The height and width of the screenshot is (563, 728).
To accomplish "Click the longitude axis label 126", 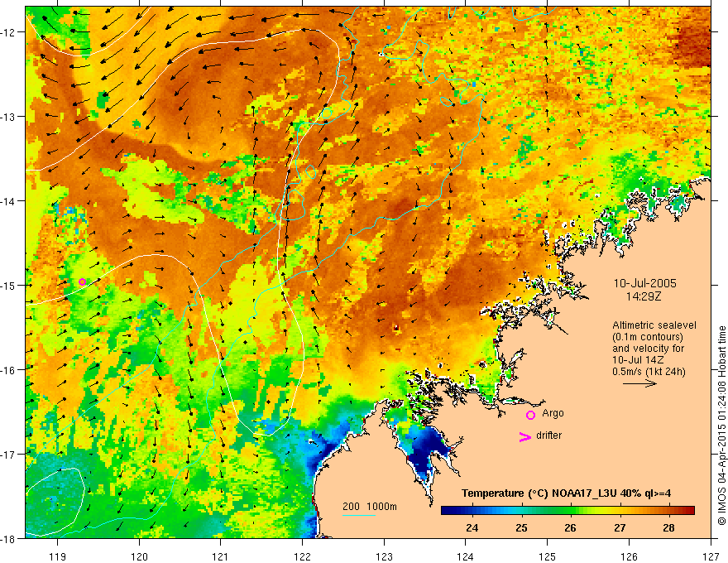I will point(629,556).
